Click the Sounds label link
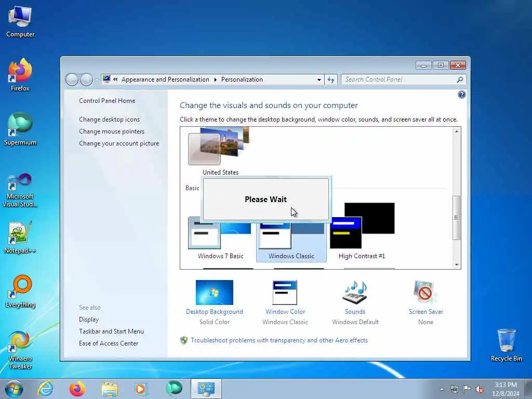The image size is (532, 399). pyautogui.click(x=355, y=312)
